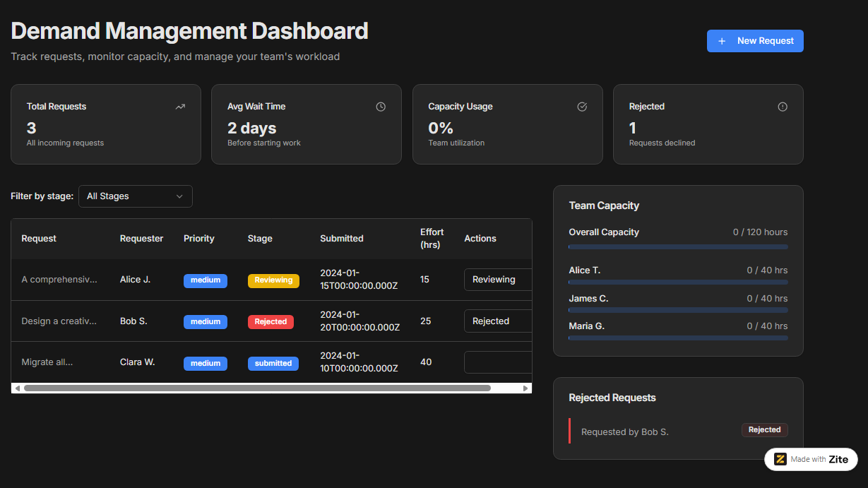The width and height of the screenshot is (868, 488).
Task: Click requester name Alice J.
Action: tap(135, 280)
